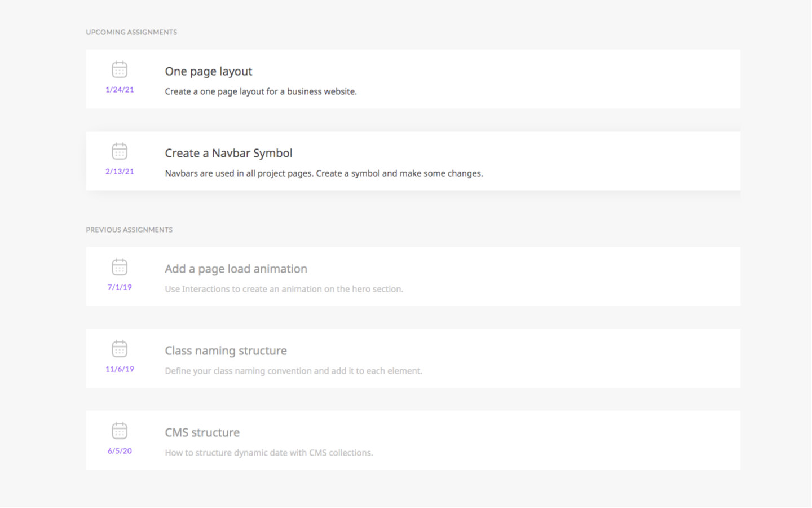Viewport: 812px width, 508px height.
Task: Open the CMS structure assignment
Action: coord(202,432)
